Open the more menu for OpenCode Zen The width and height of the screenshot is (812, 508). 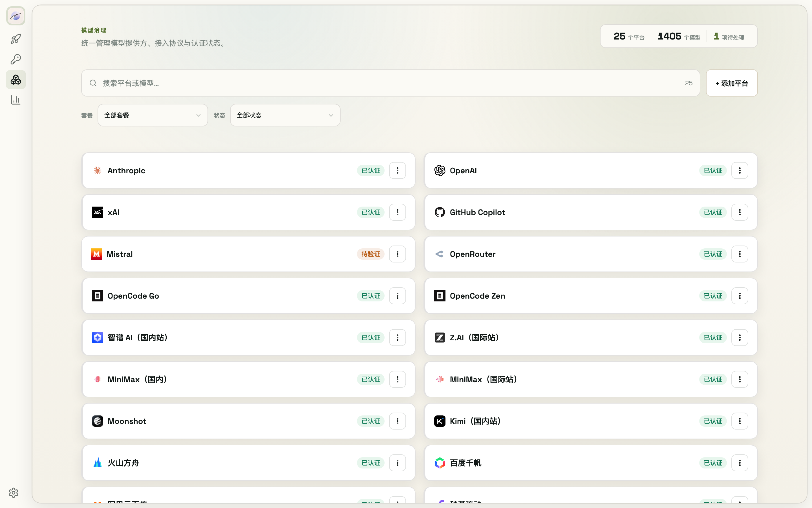(740, 296)
